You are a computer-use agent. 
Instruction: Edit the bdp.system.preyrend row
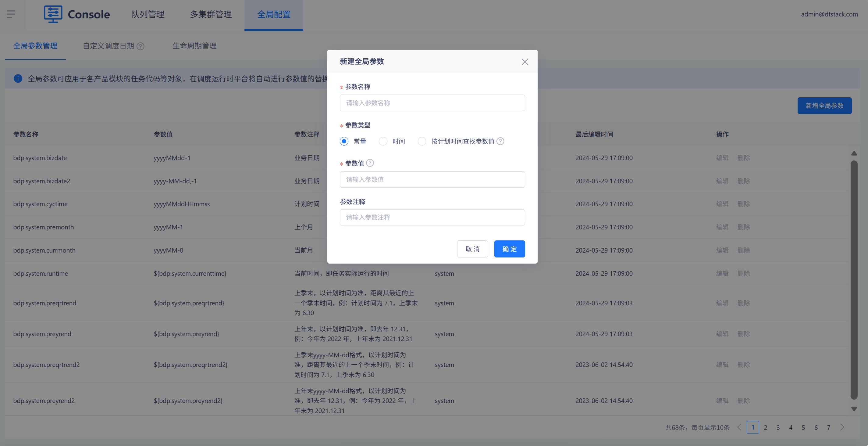pos(722,334)
